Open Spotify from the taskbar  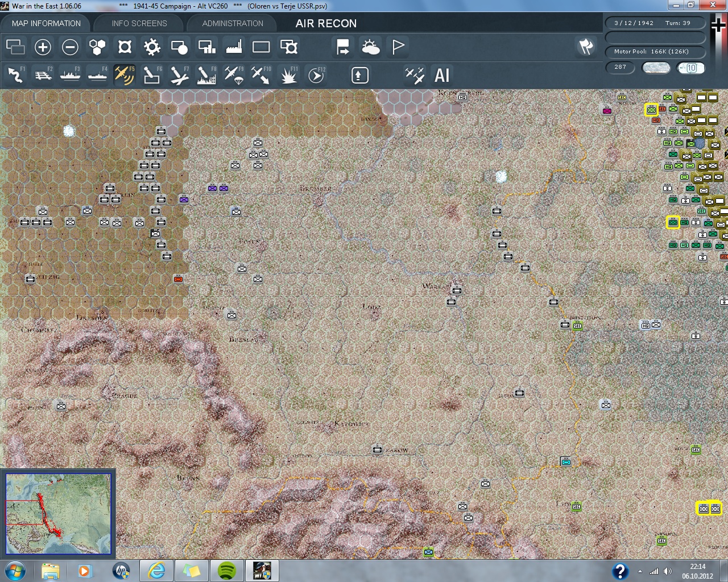coord(226,571)
